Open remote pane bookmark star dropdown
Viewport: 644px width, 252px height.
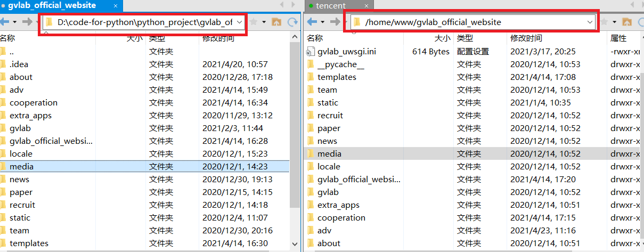click(615, 22)
